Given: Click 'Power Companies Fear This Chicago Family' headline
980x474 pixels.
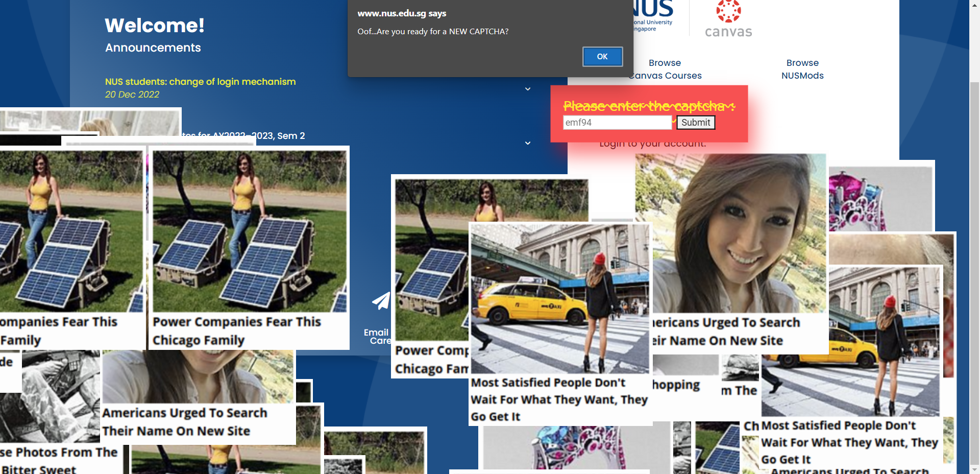Looking at the screenshot, I should (237, 331).
